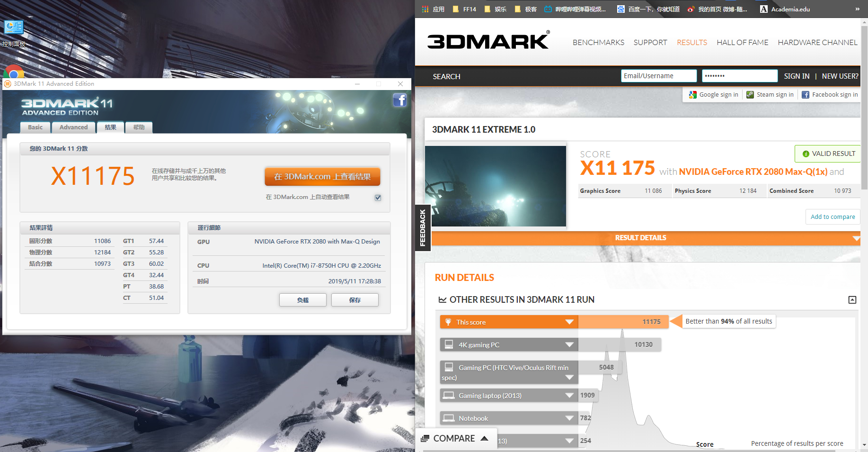Expand the 4K gaming PC dropdown
868x452 pixels.
coord(569,345)
